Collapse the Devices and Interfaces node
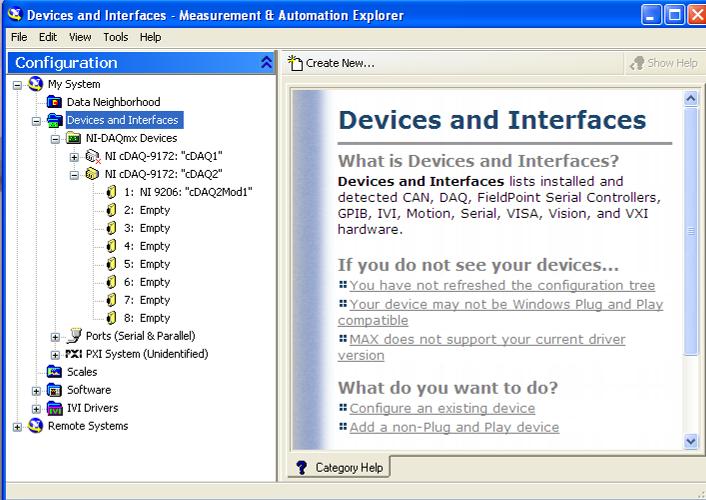This screenshot has height=500, width=706. pos(36,121)
